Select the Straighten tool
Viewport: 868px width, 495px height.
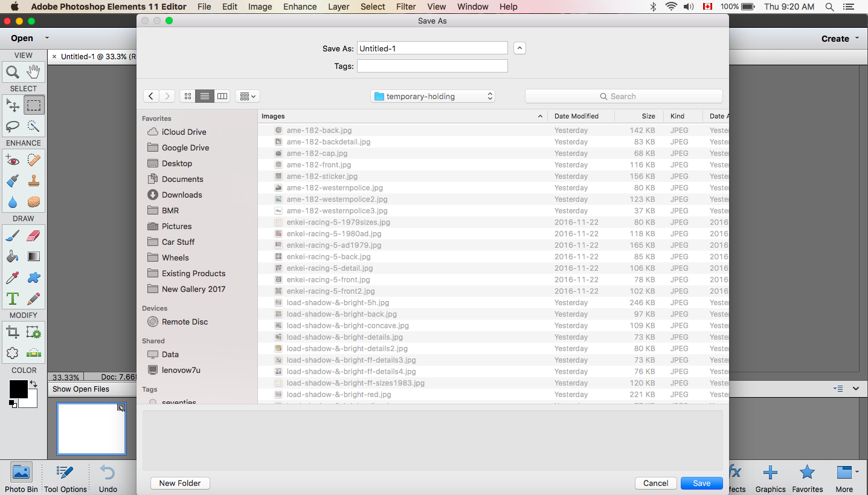[x=34, y=353]
